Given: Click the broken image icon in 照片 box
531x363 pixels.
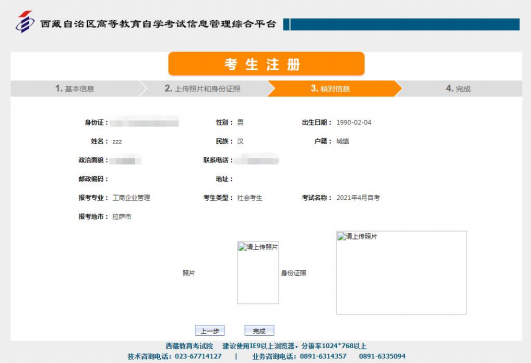Looking at the screenshot, I should (x=242, y=247).
